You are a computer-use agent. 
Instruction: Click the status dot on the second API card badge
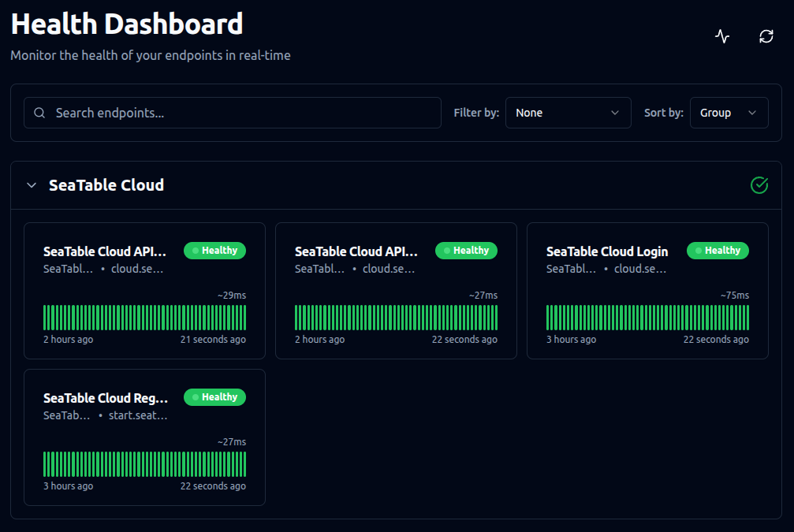click(447, 251)
